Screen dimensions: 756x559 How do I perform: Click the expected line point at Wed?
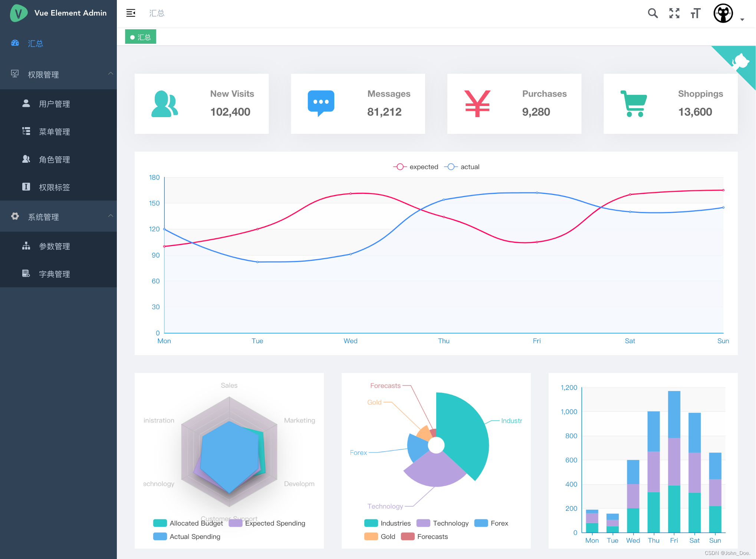coord(351,193)
